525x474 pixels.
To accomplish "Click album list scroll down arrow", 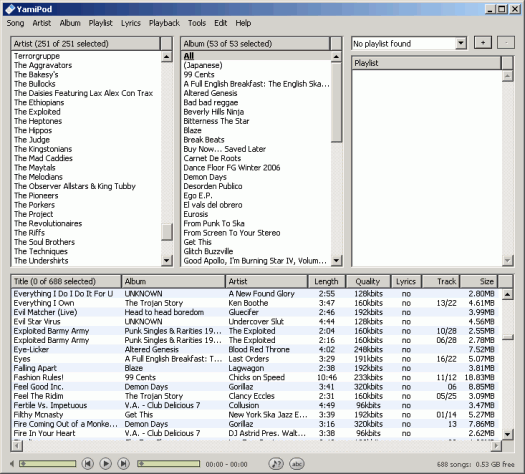I will click(336, 260).
